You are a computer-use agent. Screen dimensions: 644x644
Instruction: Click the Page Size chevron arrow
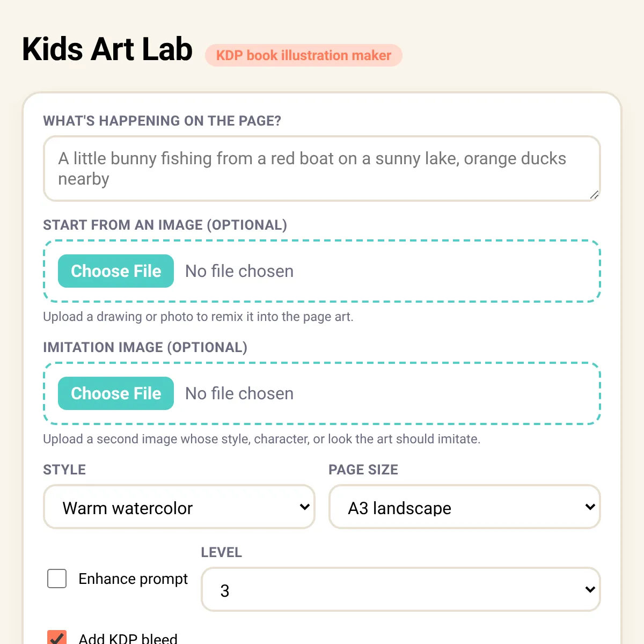590,507
